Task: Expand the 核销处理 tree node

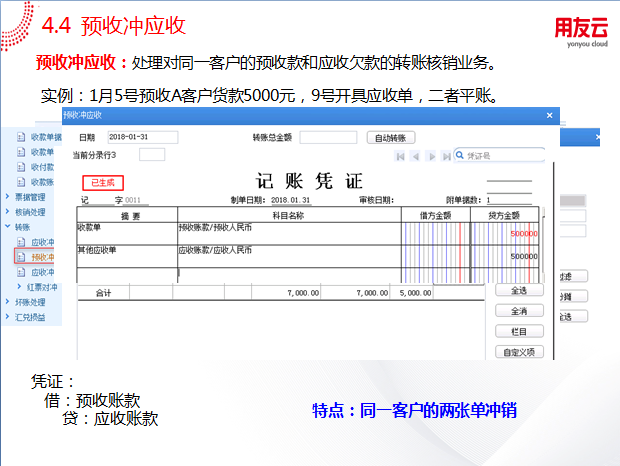Action: pos(8,211)
